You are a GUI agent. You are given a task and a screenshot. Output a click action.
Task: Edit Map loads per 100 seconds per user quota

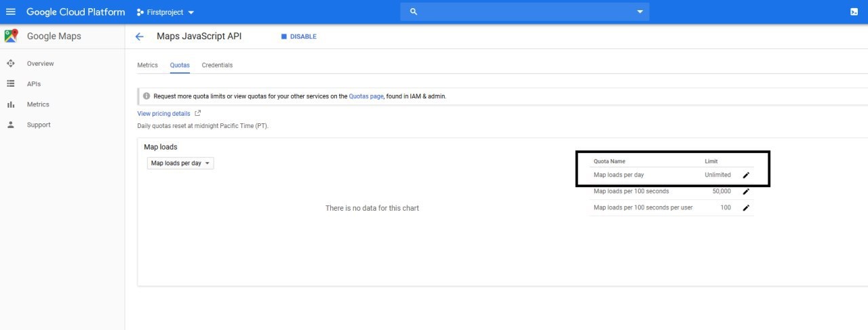(x=746, y=207)
